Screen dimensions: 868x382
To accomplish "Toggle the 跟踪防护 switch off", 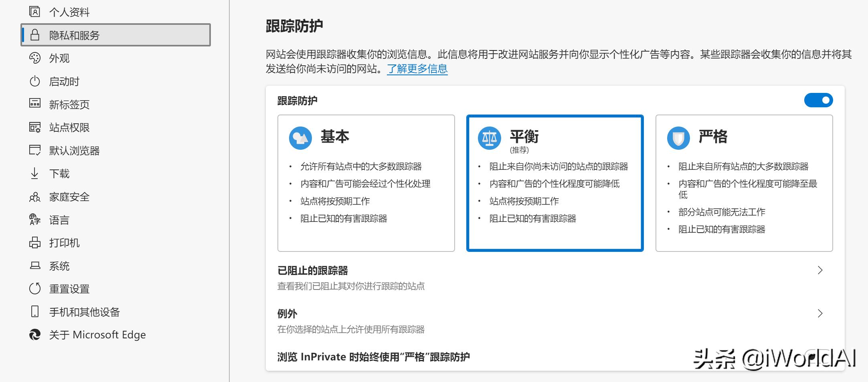I will 818,100.
